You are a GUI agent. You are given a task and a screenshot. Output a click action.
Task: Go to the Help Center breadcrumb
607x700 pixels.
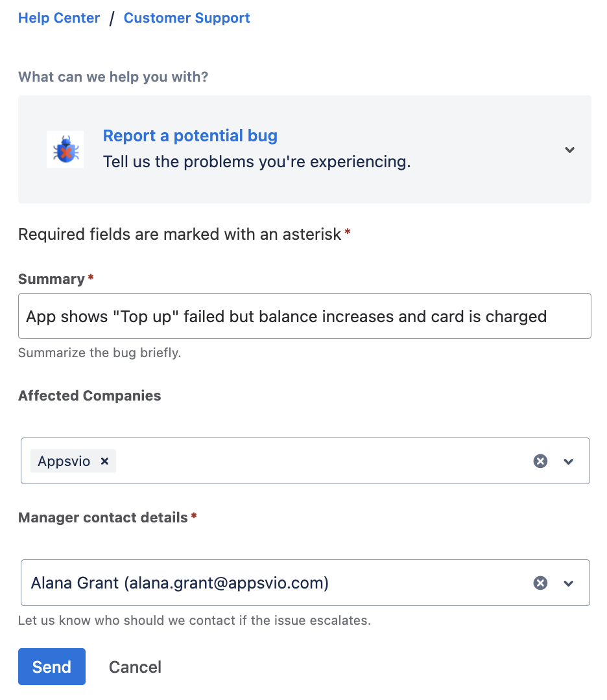(x=59, y=18)
